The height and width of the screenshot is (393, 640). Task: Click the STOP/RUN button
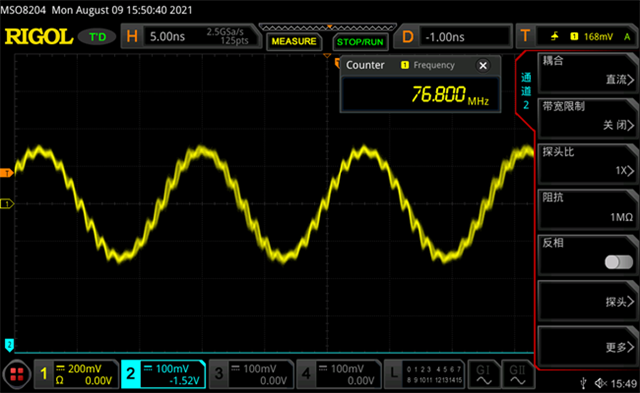coord(360,42)
